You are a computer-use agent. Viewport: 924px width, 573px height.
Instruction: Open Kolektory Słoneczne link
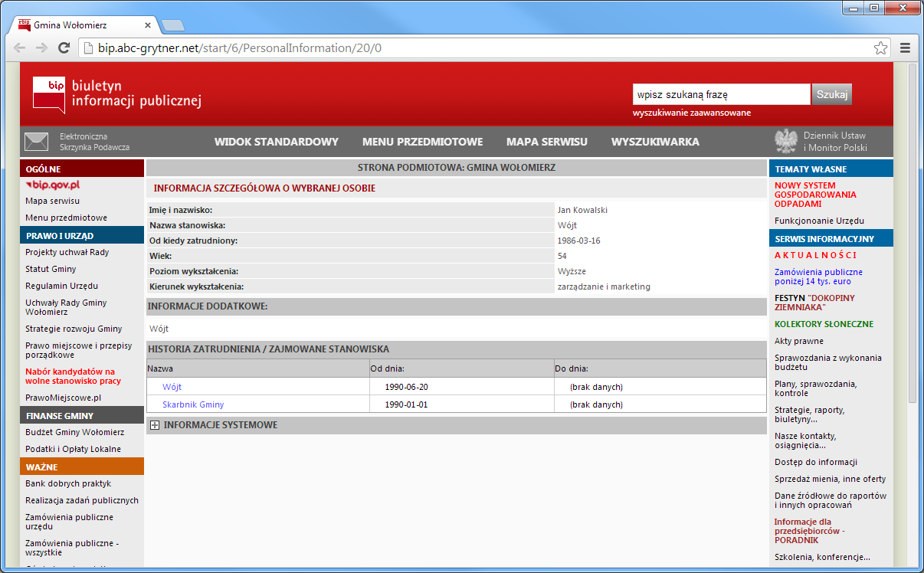[824, 324]
